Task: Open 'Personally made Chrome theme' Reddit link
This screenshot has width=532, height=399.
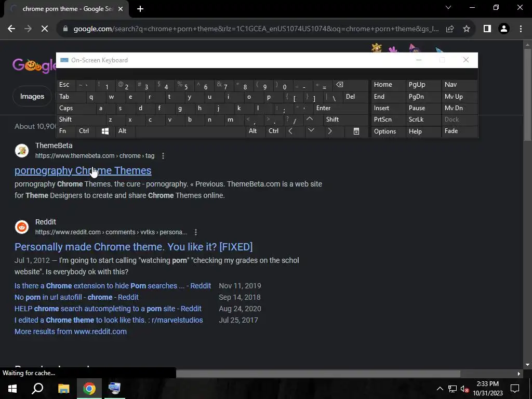Action: 134,247
